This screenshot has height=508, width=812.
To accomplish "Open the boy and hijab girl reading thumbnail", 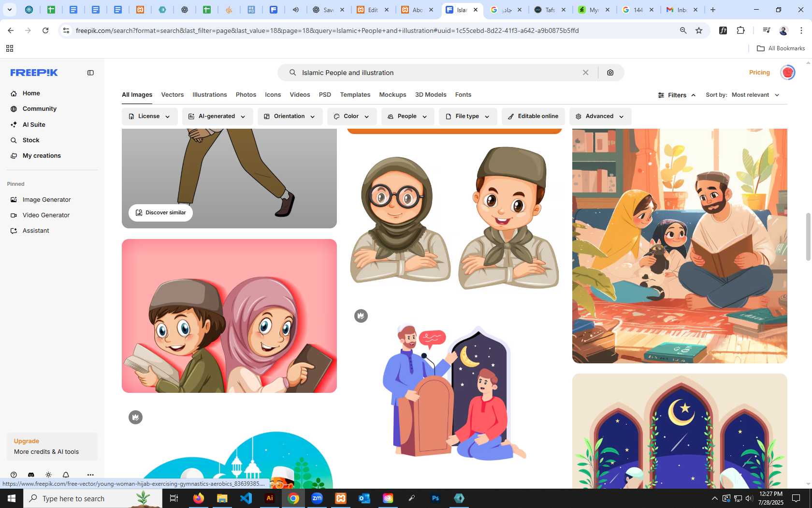I will 229,316.
